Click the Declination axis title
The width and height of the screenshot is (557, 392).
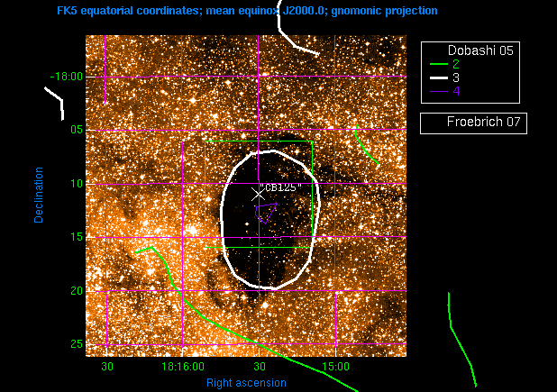[39, 195]
